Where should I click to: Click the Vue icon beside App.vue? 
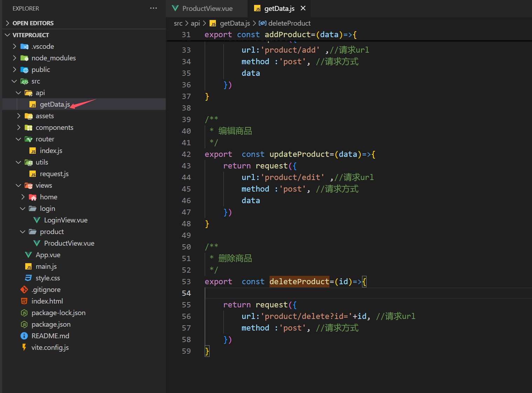[x=28, y=255]
